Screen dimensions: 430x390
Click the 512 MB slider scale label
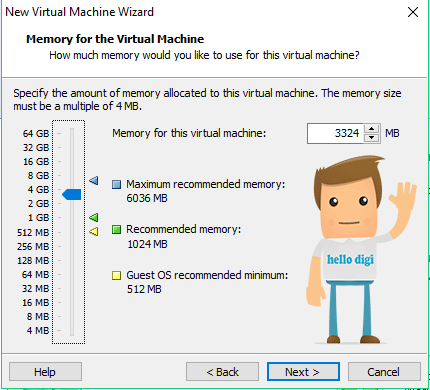(x=33, y=232)
